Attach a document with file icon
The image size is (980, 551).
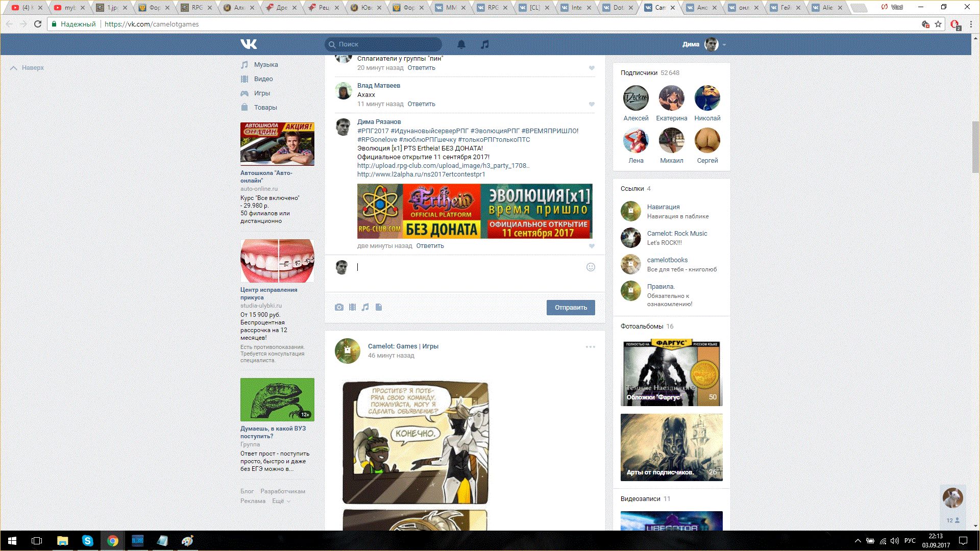click(x=379, y=308)
